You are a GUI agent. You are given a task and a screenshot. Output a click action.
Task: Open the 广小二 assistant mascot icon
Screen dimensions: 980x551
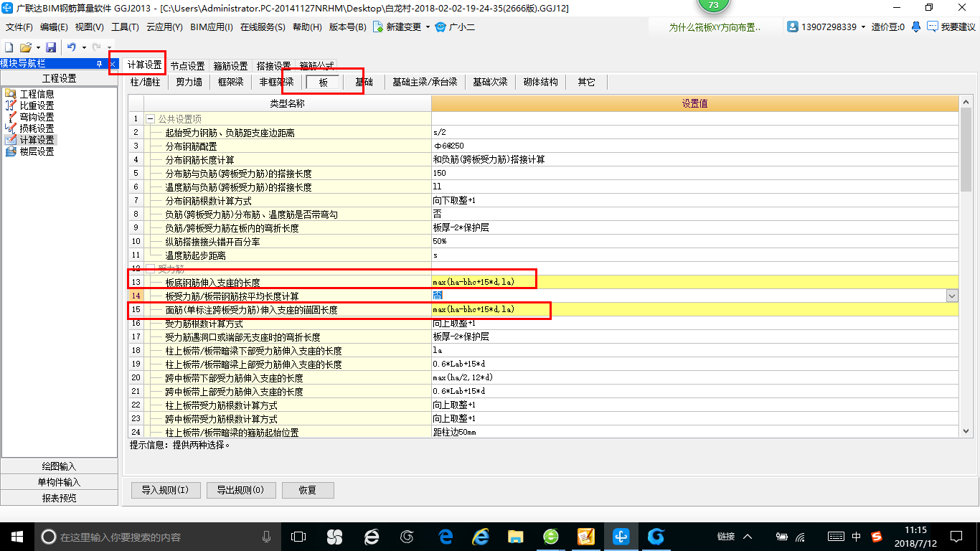pyautogui.click(x=440, y=27)
